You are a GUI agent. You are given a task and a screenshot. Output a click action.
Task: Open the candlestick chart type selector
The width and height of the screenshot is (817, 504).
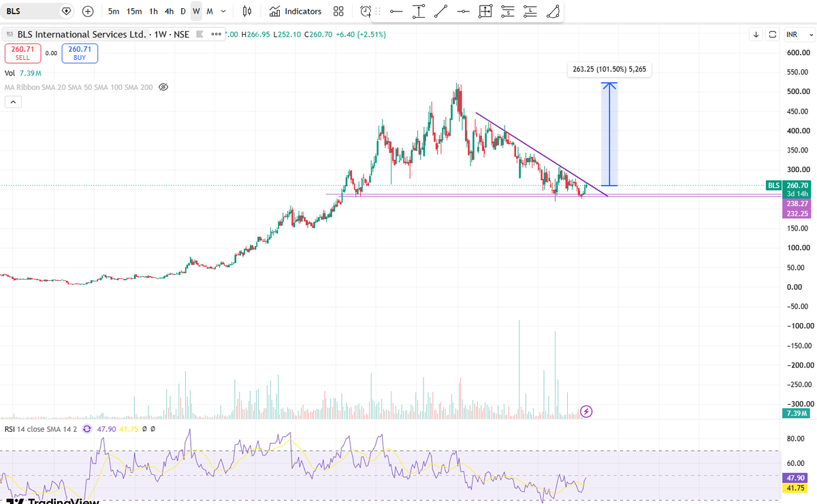point(247,12)
